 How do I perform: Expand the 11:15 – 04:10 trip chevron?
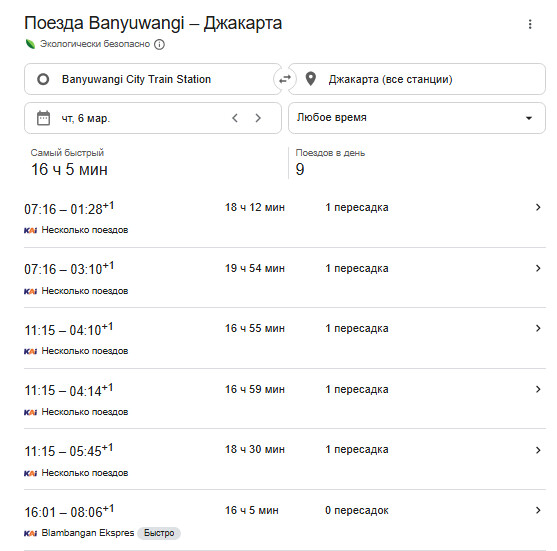click(538, 328)
